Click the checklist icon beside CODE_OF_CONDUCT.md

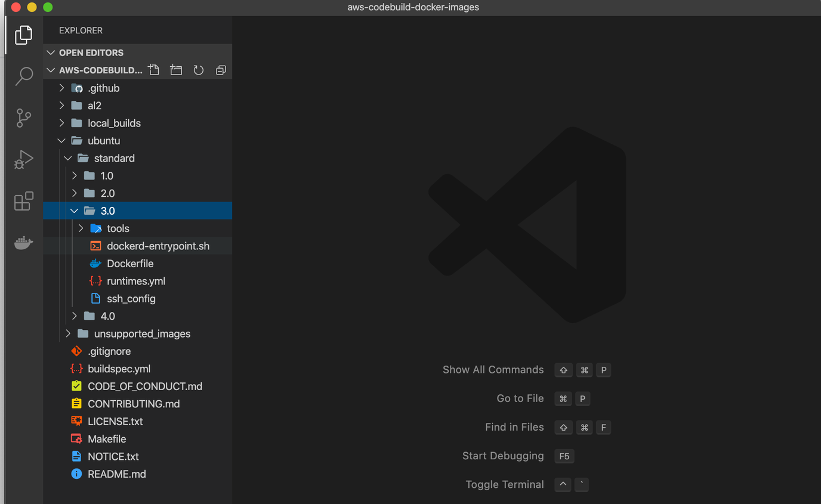76,386
